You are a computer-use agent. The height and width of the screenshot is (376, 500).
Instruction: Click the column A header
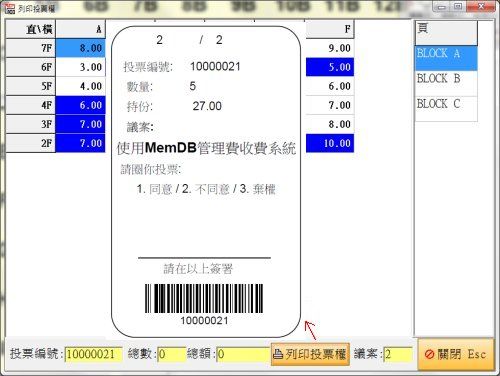pos(80,29)
